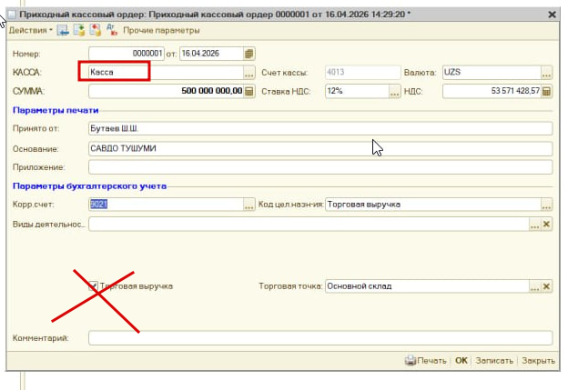Click the empty Виды деятельности field

pyautogui.click(x=309, y=224)
